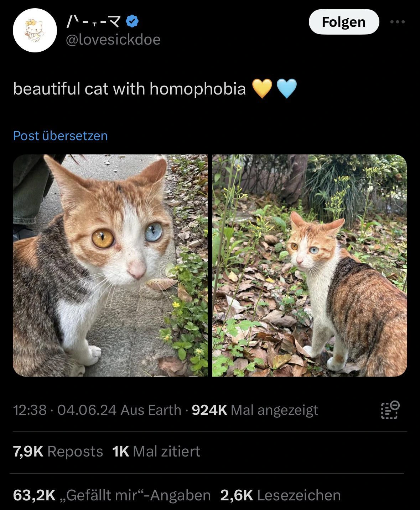Open the post analytics icon
Screen dimensions: 420x510
(x=390, y=410)
